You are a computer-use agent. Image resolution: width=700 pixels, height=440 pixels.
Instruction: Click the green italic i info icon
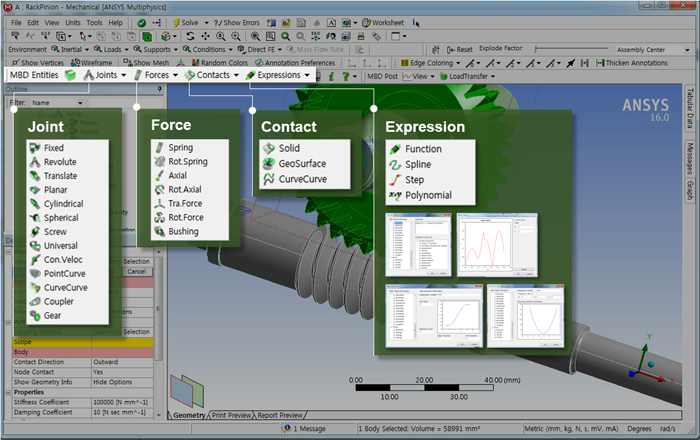(x=331, y=76)
